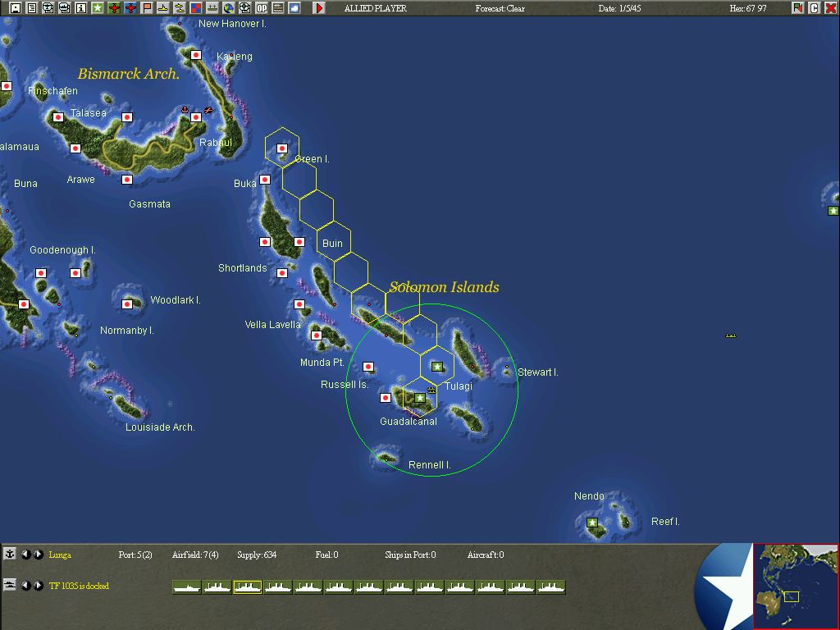Click the 'Forecast: Clear' status text

pyautogui.click(x=500, y=8)
